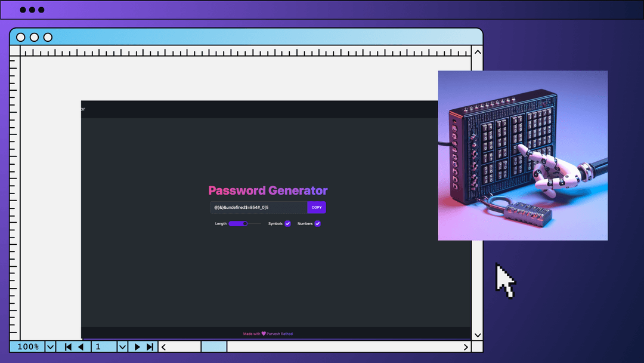Image resolution: width=644 pixels, height=363 pixels.
Task: Select the generated password text field
Action: [258, 207]
